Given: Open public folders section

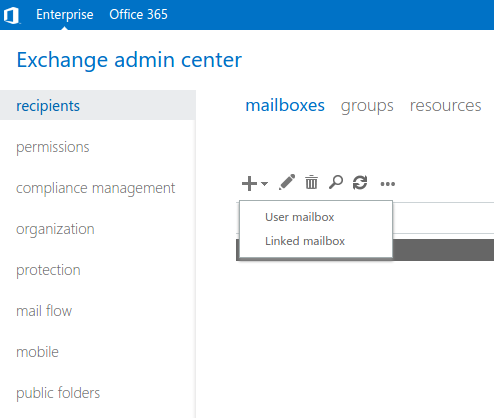Looking at the screenshot, I should click(x=58, y=393).
